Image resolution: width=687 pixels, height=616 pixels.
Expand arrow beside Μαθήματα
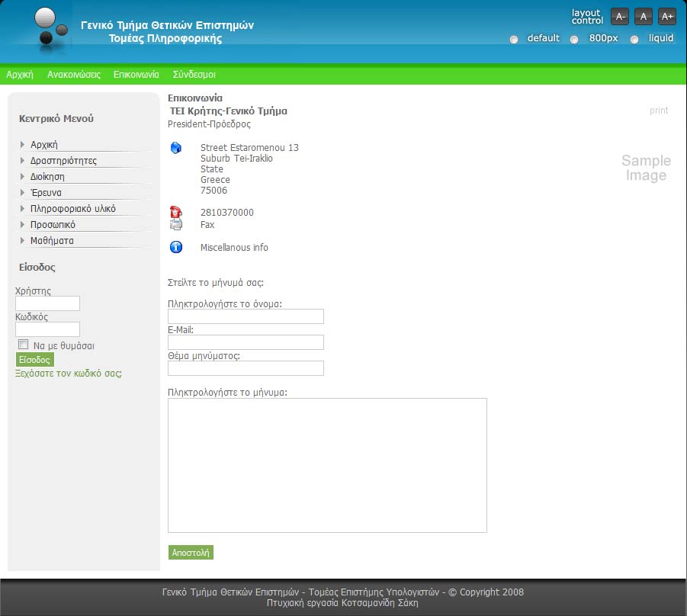[x=22, y=240]
